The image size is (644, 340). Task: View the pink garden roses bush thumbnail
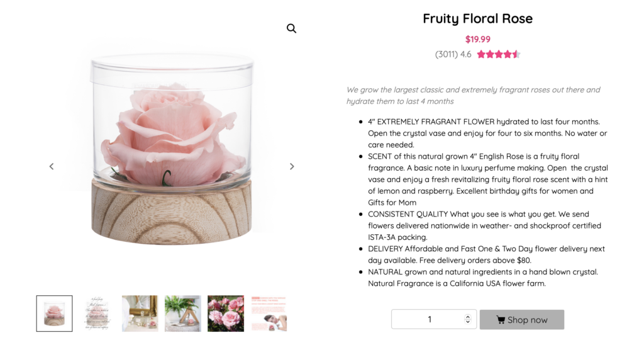(226, 314)
